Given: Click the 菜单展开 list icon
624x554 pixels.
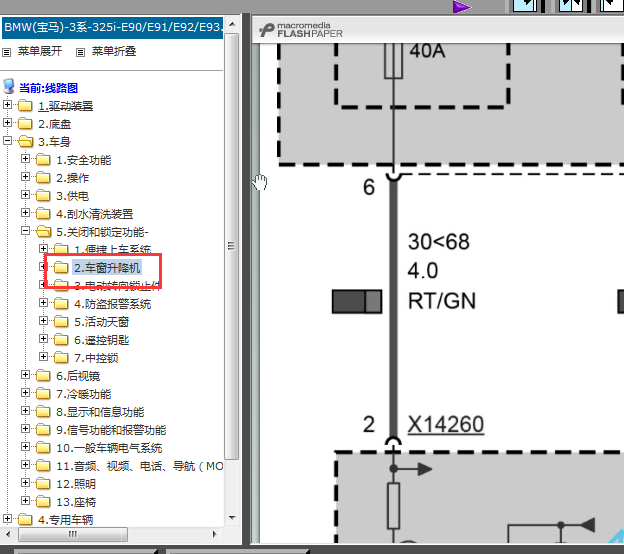Looking at the screenshot, I should pos(6,52).
